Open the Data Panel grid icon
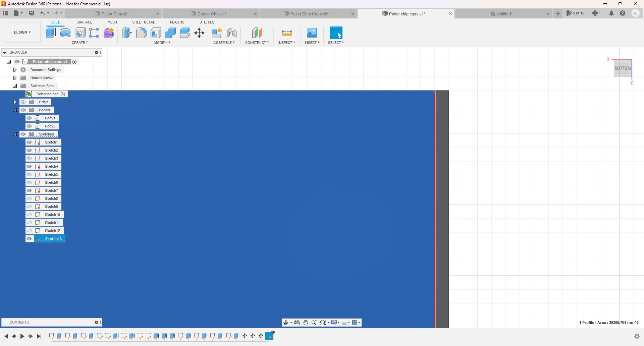 [x=5, y=13]
